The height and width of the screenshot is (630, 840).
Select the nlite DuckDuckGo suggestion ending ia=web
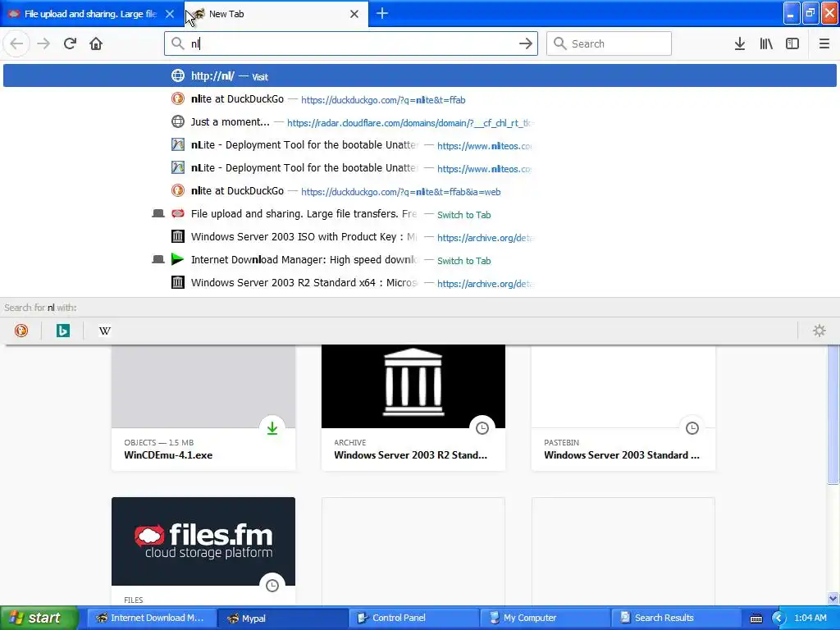pos(419,191)
